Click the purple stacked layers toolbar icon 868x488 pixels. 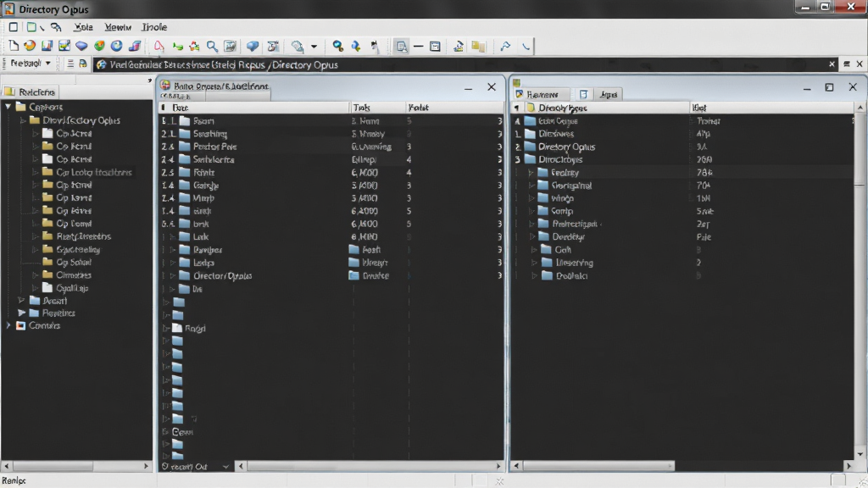coord(134,46)
